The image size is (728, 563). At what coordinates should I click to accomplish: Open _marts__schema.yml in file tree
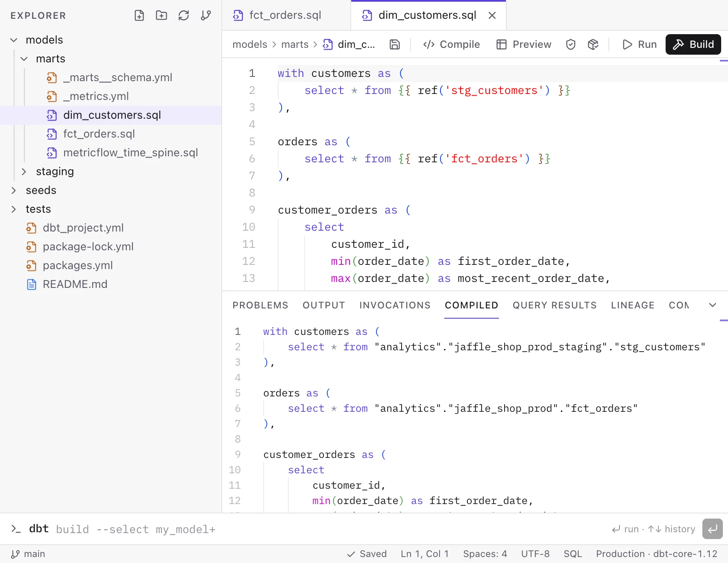coord(111,78)
